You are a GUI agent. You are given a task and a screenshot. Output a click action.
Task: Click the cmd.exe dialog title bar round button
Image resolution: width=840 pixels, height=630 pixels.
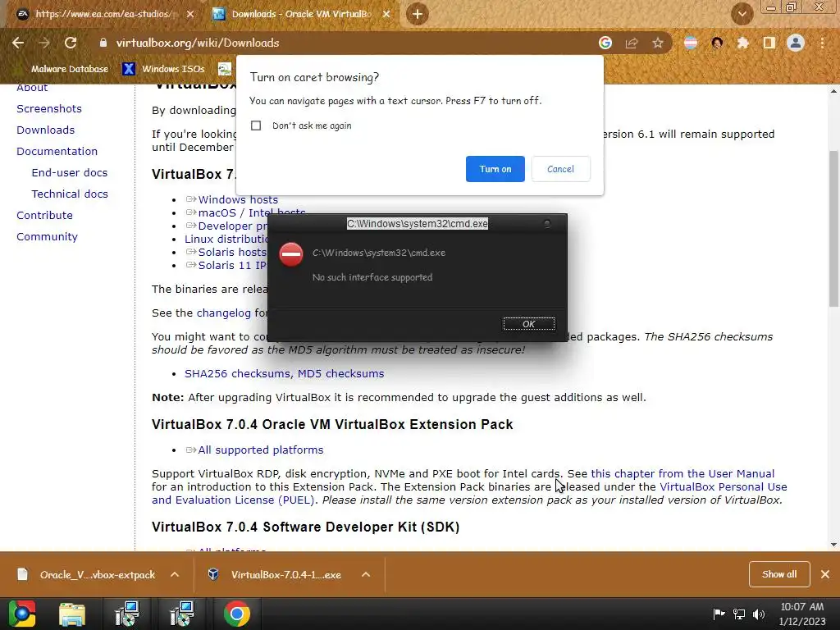547,223
